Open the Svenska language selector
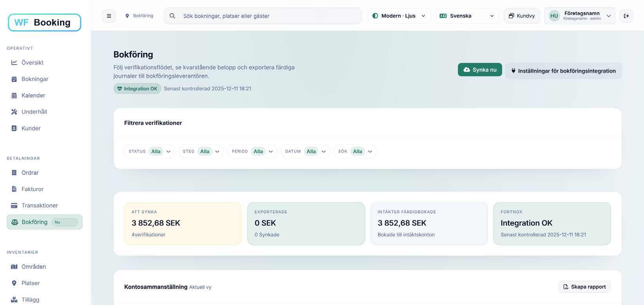Viewport: 644px width, 305px height. pos(467,16)
